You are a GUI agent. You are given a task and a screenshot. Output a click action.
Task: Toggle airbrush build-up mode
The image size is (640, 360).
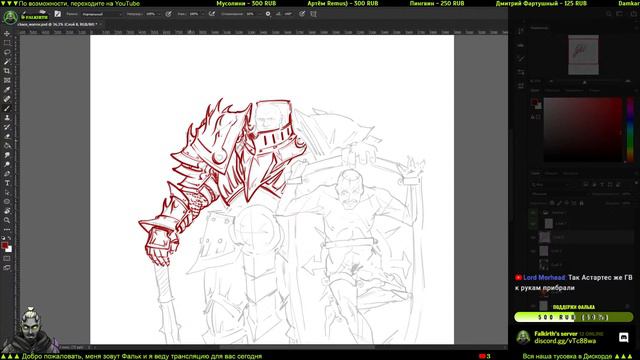pyautogui.click(x=211, y=14)
